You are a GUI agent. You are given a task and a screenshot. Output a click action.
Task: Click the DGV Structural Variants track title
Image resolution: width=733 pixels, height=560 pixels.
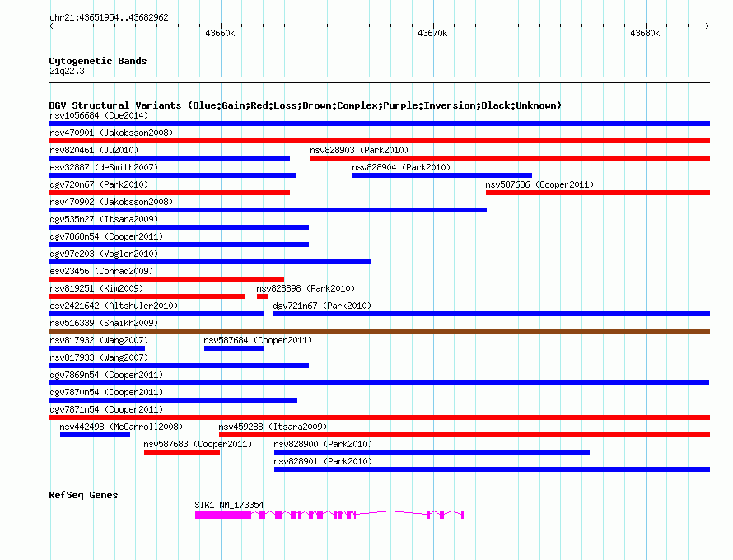pos(306,105)
